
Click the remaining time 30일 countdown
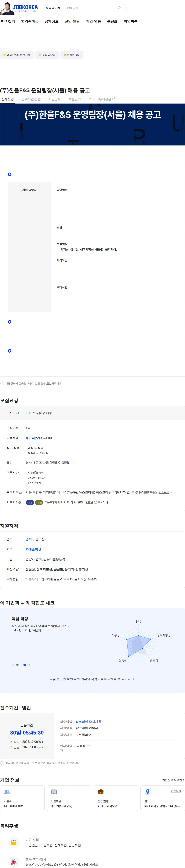tap(27, 733)
